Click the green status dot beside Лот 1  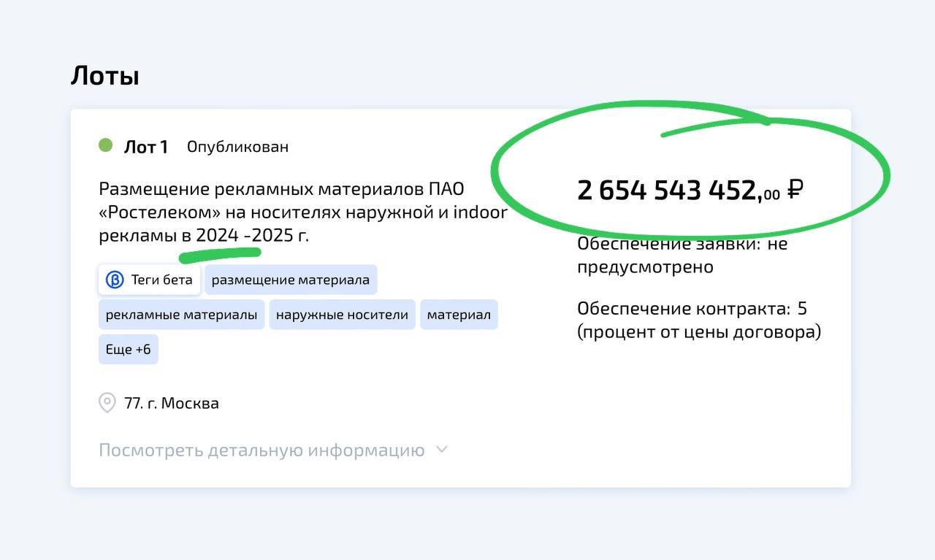tap(105, 145)
